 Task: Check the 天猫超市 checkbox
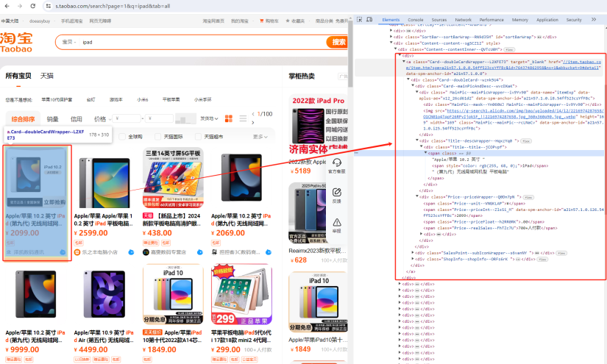[198, 137]
